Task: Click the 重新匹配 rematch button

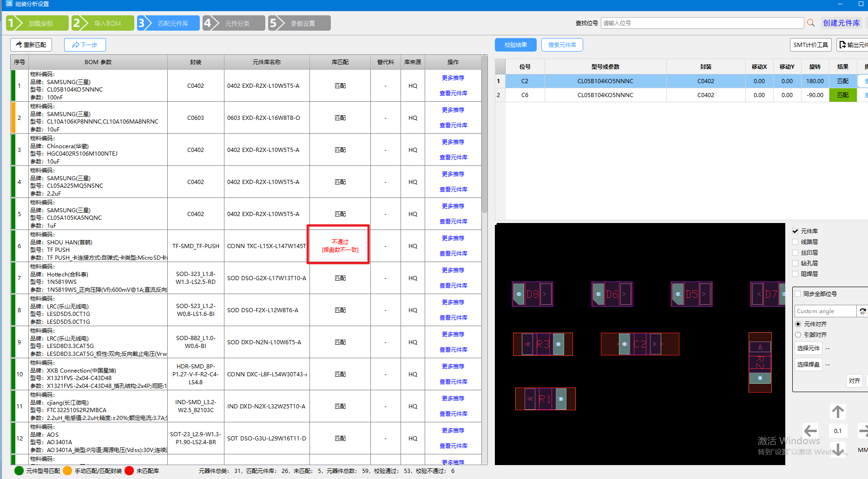Action: click(31, 45)
